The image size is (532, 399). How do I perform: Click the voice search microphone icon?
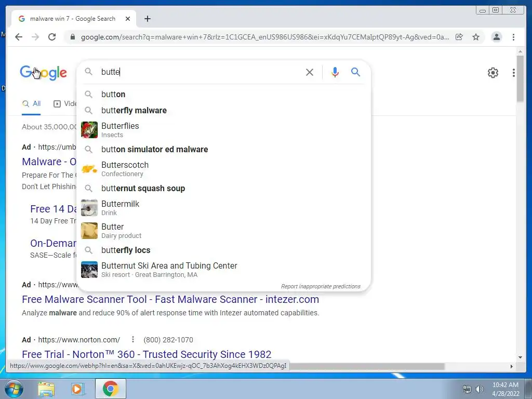[335, 72]
